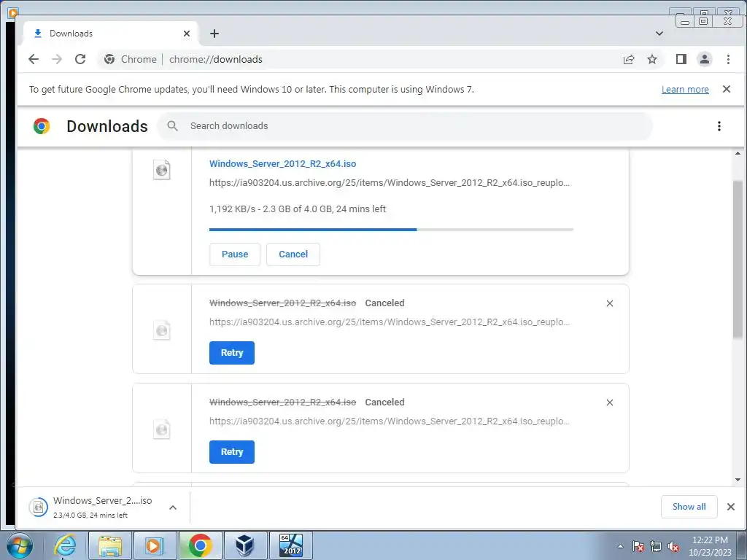Retry the second canceled download
This screenshot has height=560, width=747.
232,452
